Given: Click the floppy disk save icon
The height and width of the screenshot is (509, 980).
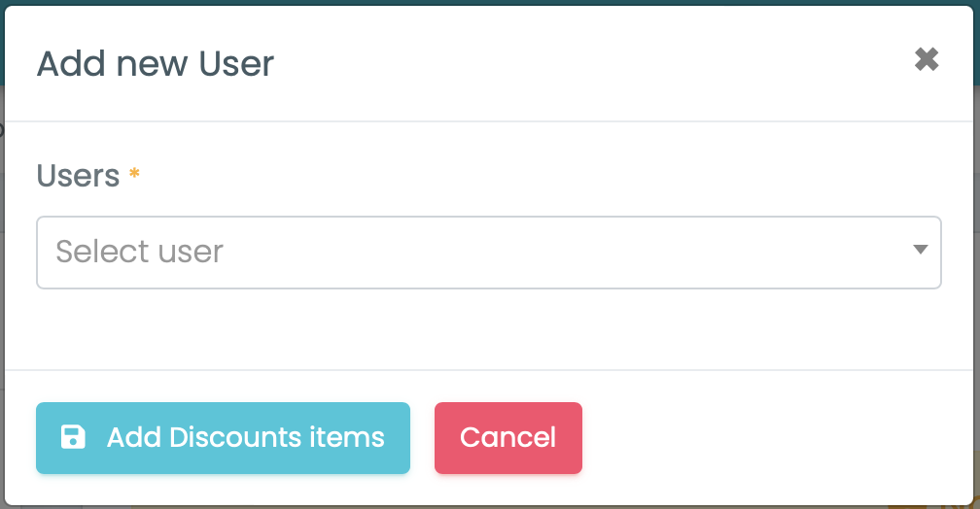Looking at the screenshot, I should click(x=73, y=437).
